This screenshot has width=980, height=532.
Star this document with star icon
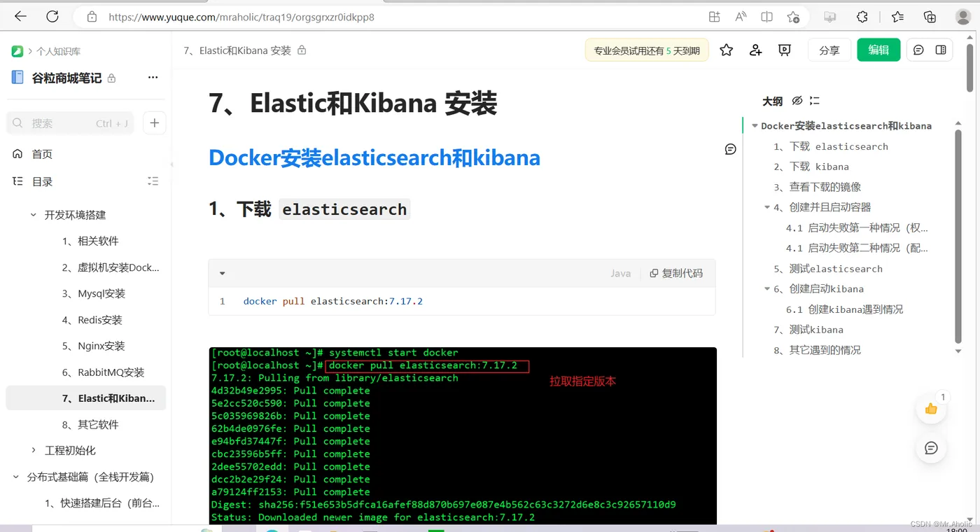pos(727,50)
